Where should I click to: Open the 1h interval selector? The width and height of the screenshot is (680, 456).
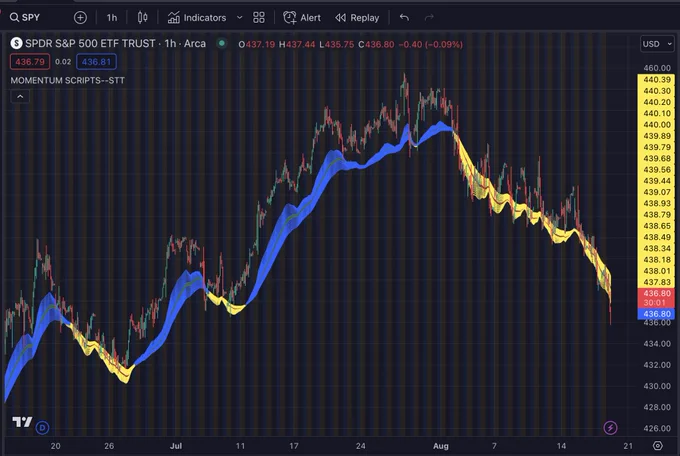pos(112,18)
